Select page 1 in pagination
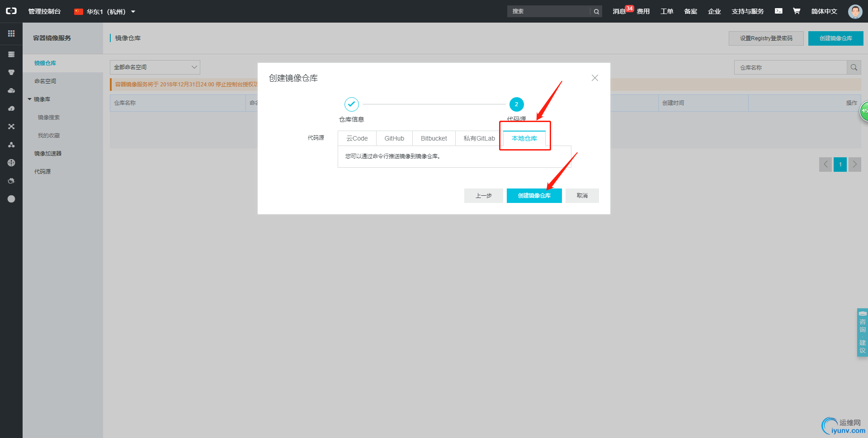The height and width of the screenshot is (438, 868). click(x=840, y=165)
